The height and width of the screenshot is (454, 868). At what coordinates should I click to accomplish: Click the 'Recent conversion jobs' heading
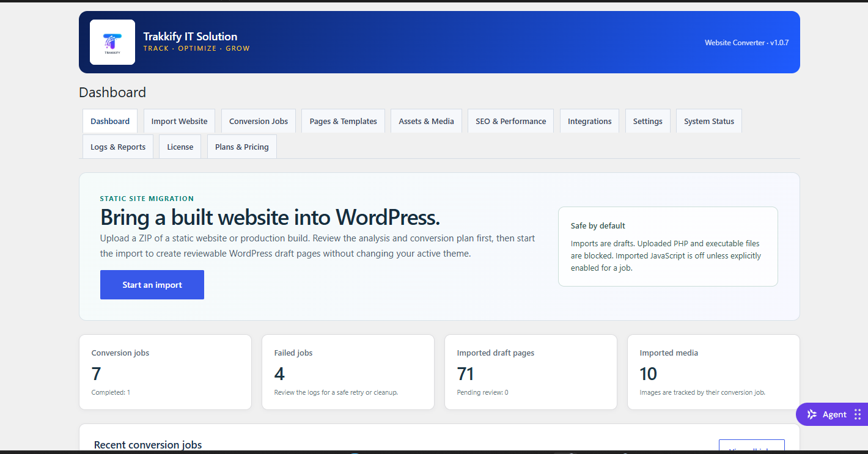(148, 445)
